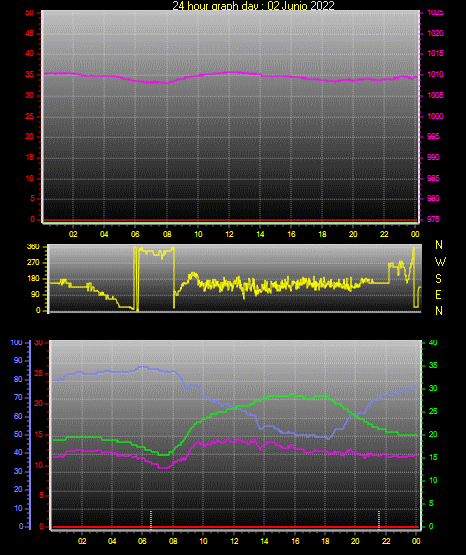Screen dimensions: 466x555
Task: Click the 100 value on blue humidity axis
Action: tap(16, 342)
